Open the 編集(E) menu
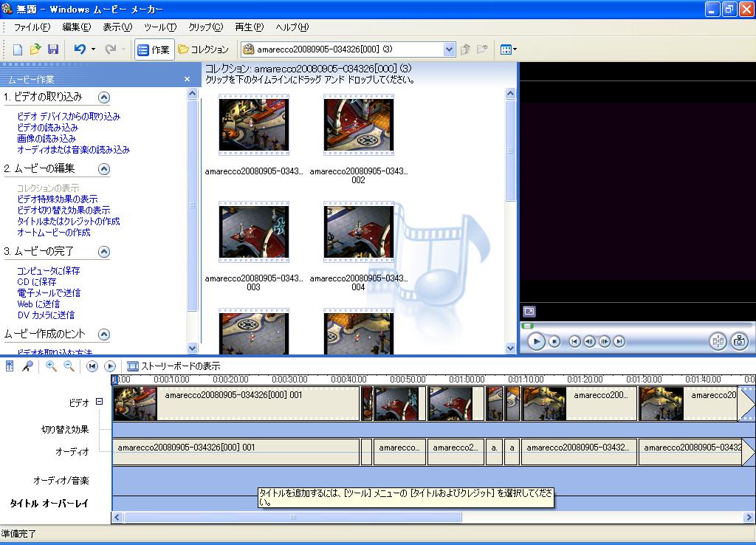Image resolution: width=756 pixels, height=545 pixels. (77, 27)
